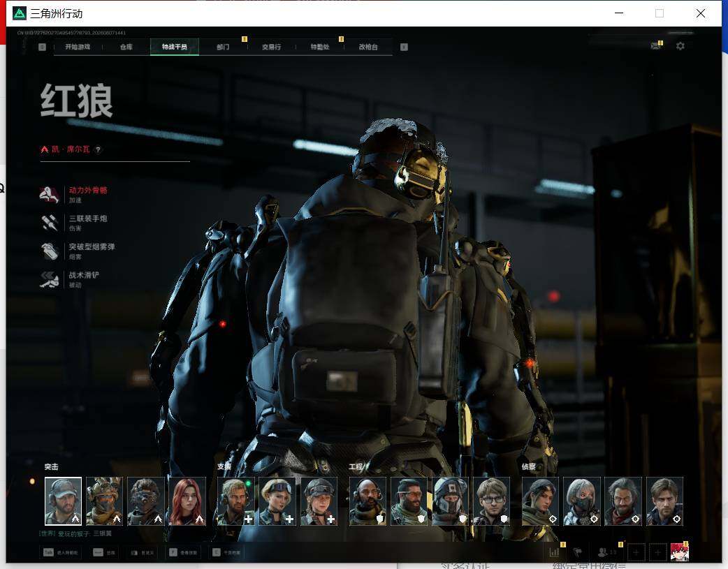The image size is (728, 569).
Task: Click the left key icon before 开始游戏
Action: (42, 47)
